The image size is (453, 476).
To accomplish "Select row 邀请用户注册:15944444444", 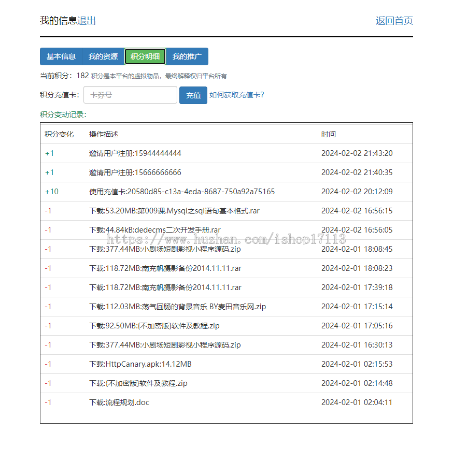I will [227, 153].
